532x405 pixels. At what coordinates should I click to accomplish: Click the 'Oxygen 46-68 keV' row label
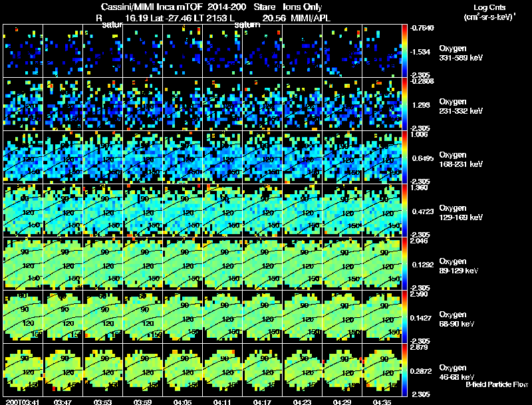click(x=456, y=372)
